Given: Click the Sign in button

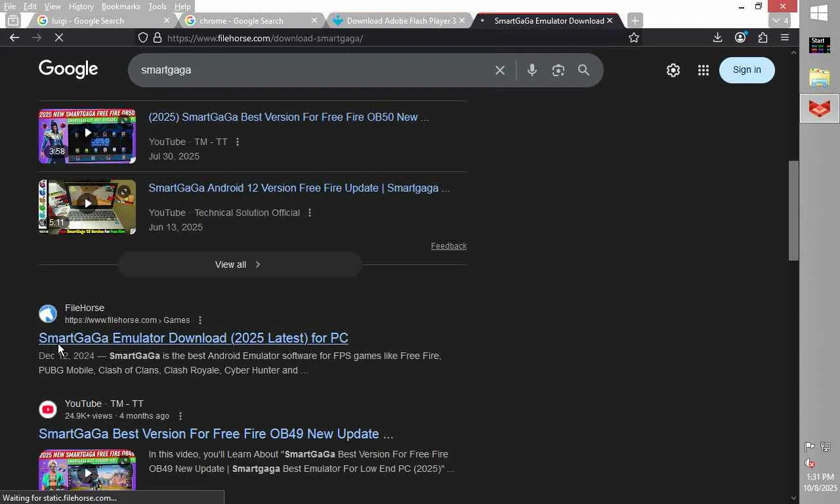Looking at the screenshot, I should [x=747, y=70].
